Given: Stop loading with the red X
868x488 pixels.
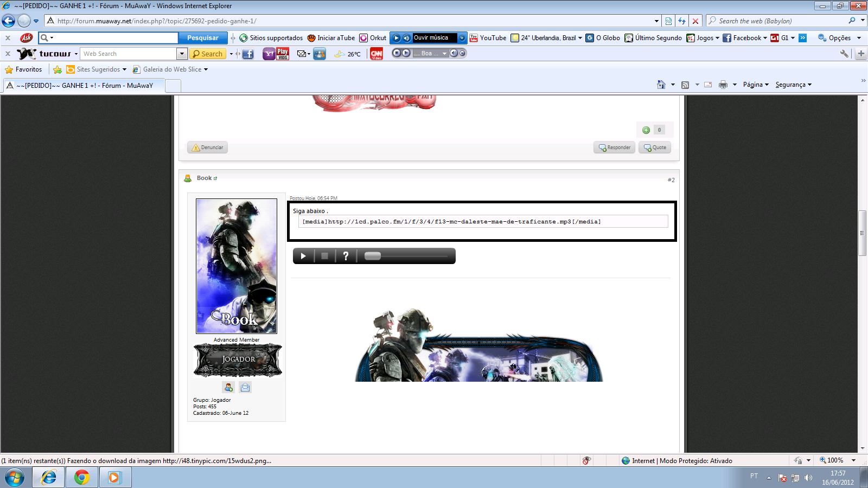Looking at the screenshot, I should point(695,21).
